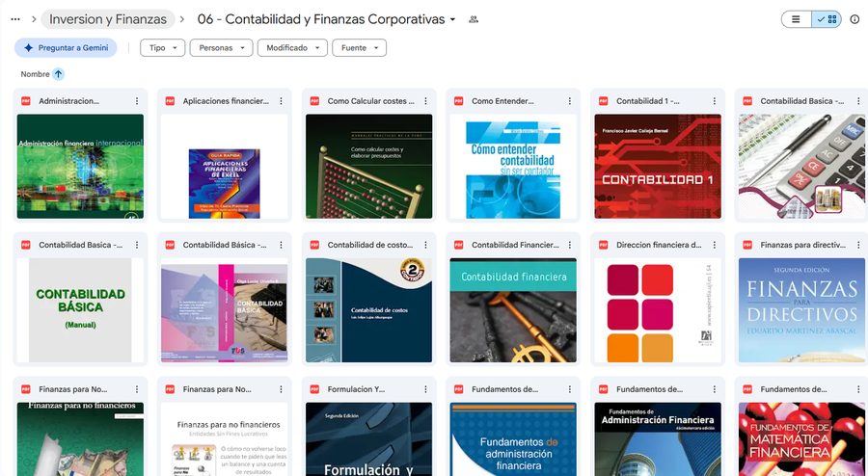
Task: Click PDF icon of Aplicaciones financier file
Action: click(x=170, y=101)
